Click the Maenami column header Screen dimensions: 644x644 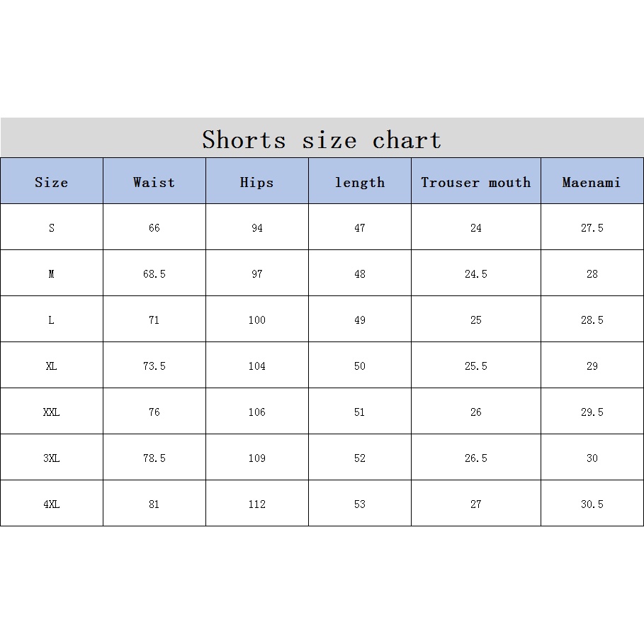coord(592,182)
